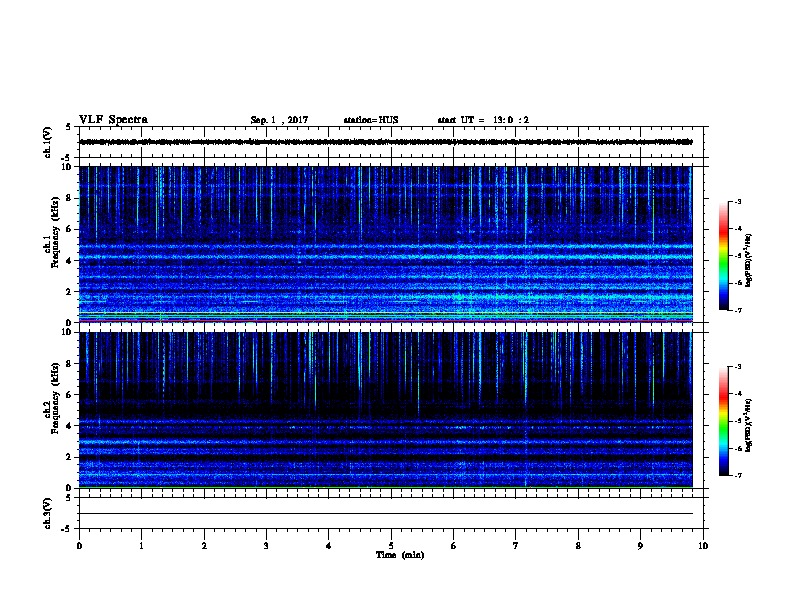
Task: Click the ch.1 spectrogram color scale bar
Action: 723,255
